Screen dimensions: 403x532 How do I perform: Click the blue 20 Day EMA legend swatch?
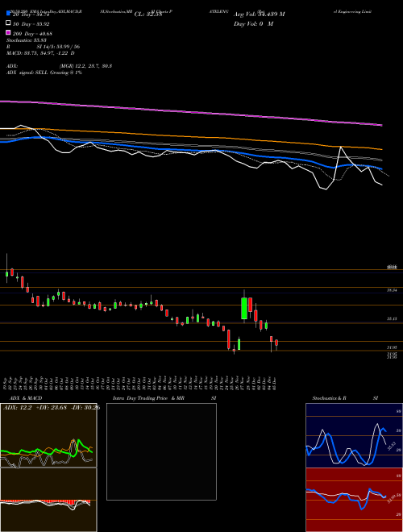[x=8, y=13]
